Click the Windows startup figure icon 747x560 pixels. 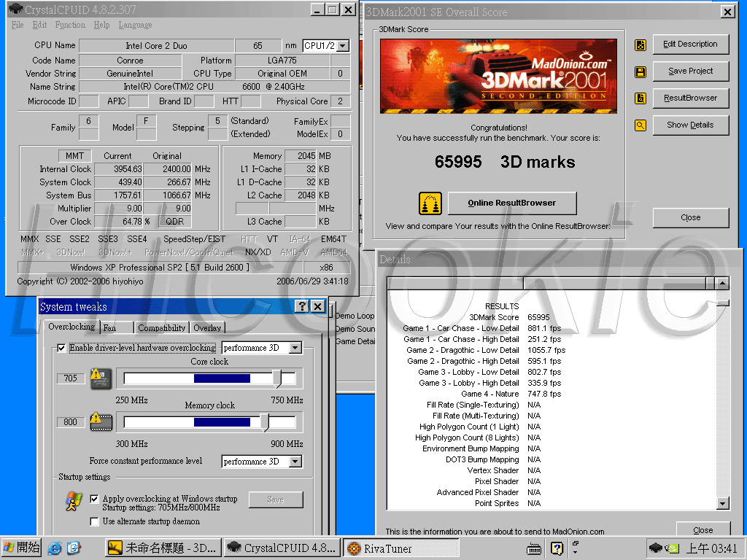point(74,502)
